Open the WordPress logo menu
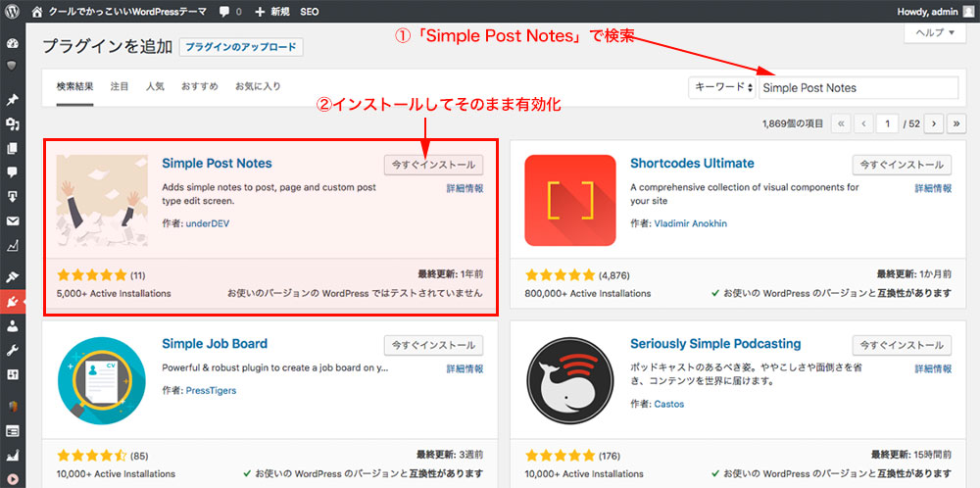This screenshot has height=488, width=980. click(13, 11)
